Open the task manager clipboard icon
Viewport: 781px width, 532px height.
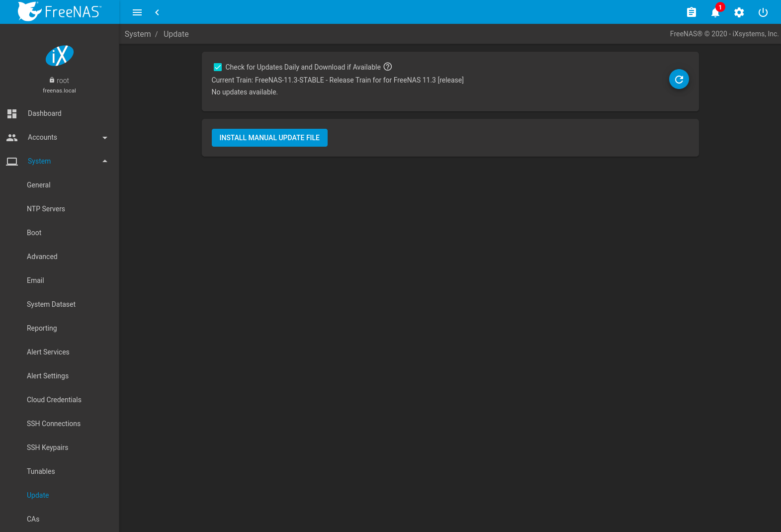point(691,12)
